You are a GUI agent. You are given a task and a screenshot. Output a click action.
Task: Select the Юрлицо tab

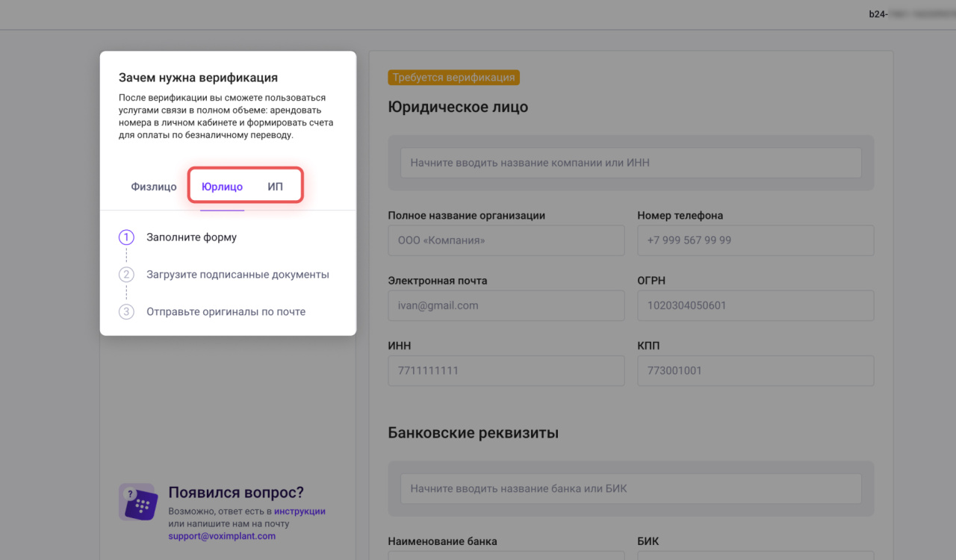222,187
